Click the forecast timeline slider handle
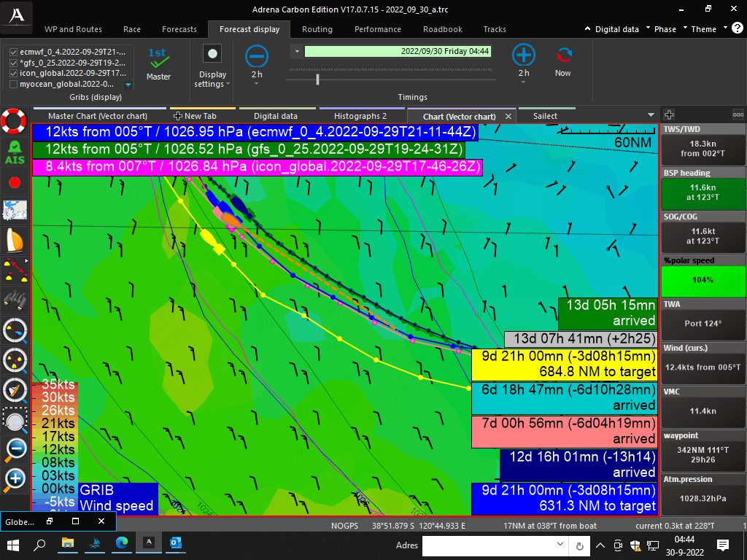747x560 pixels. click(317, 79)
